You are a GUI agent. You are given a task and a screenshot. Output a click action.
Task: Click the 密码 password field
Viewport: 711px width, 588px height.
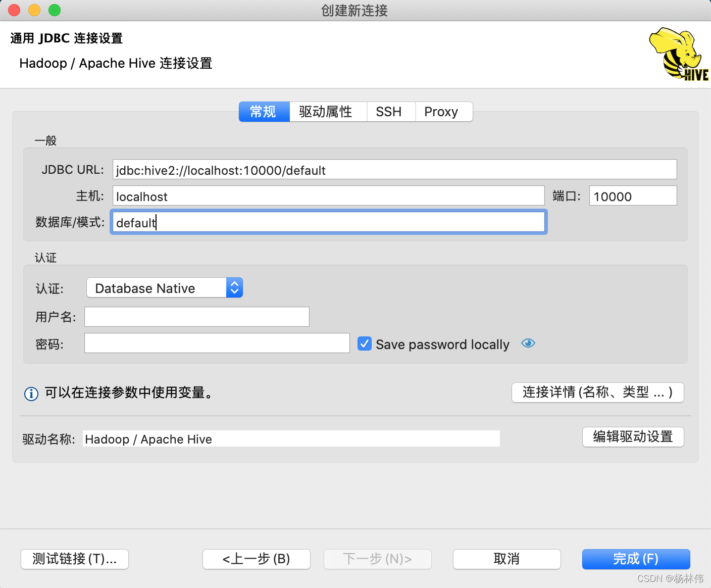[217, 343]
